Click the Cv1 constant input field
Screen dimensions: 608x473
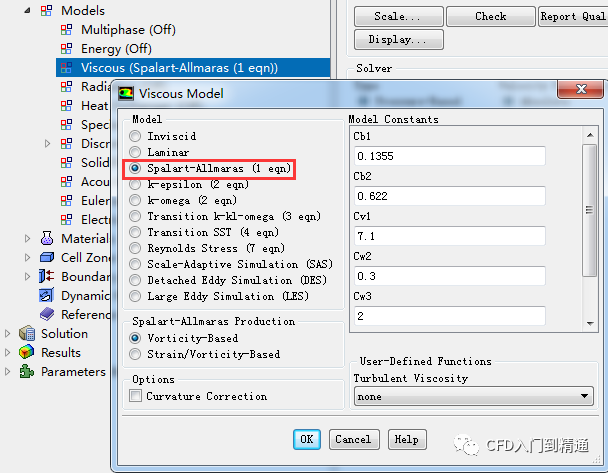coord(449,236)
